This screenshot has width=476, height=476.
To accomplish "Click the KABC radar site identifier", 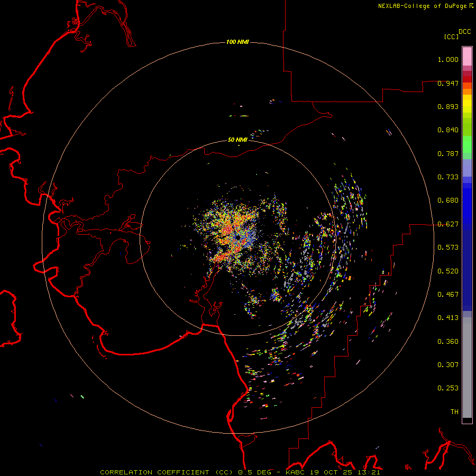I will pos(295,472).
